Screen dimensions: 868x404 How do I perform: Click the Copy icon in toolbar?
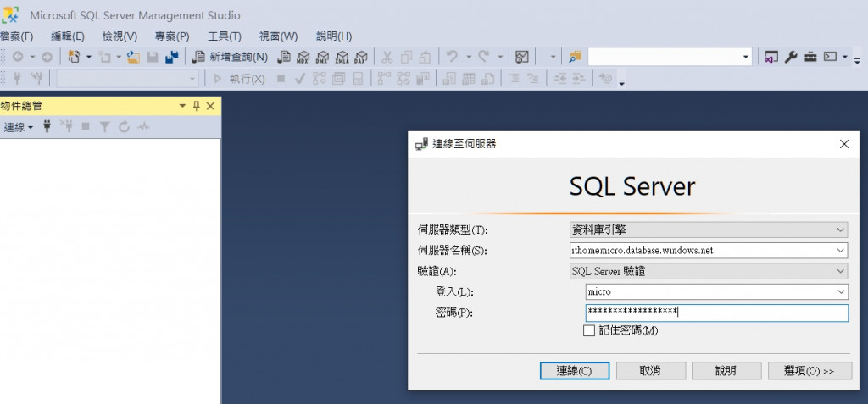click(407, 57)
